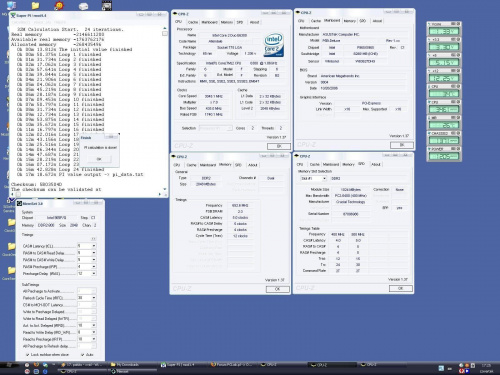Open Cache tab in CPU-Z processor window
Viewport: 500px width, 375px height.
(193, 22)
